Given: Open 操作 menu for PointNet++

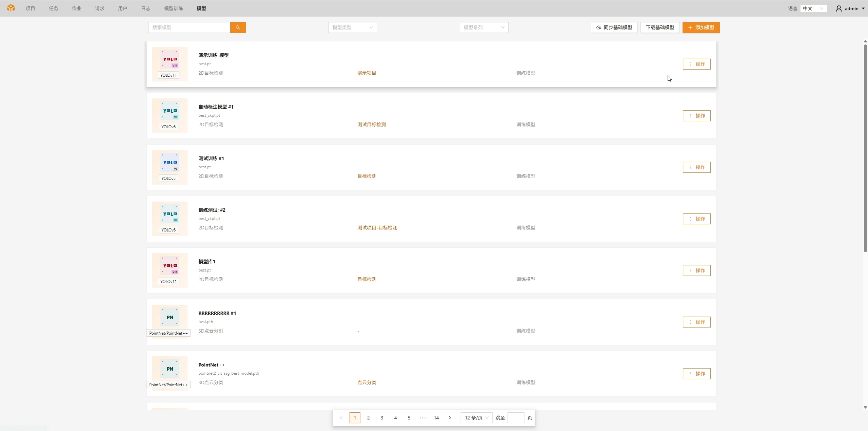Looking at the screenshot, I should (x=696, y=374).
